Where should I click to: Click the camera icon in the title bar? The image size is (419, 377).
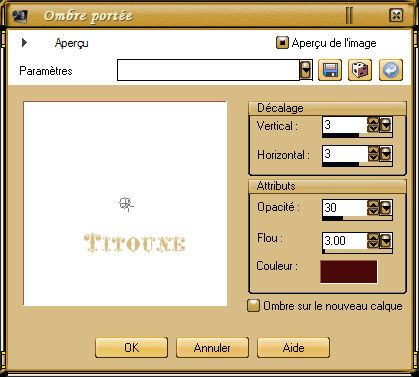pos(20,16)
